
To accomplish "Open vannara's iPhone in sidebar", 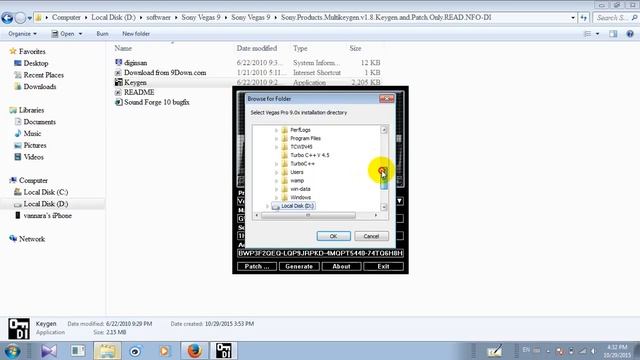I will [x=47, y=216].
